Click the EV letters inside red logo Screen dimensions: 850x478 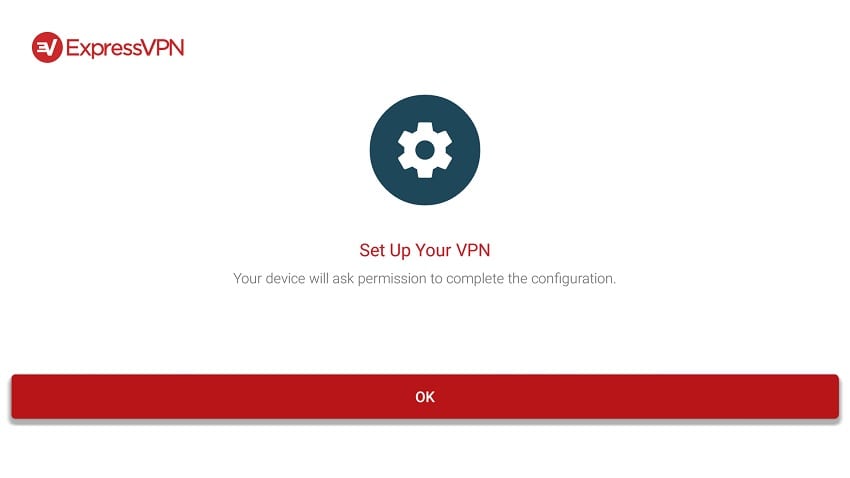(47, 48)
